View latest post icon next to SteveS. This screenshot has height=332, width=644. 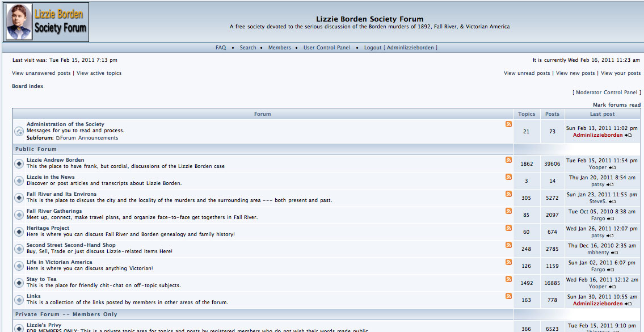(612, 201)
